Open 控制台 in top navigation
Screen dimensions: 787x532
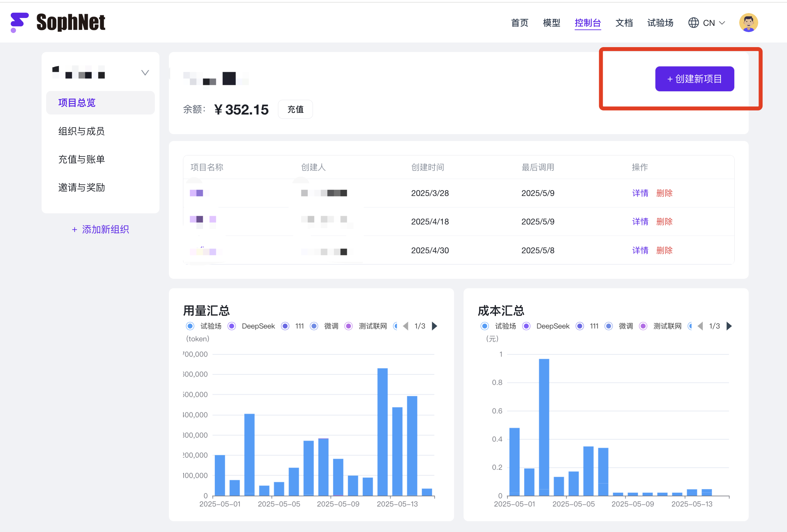coord(588,23)
